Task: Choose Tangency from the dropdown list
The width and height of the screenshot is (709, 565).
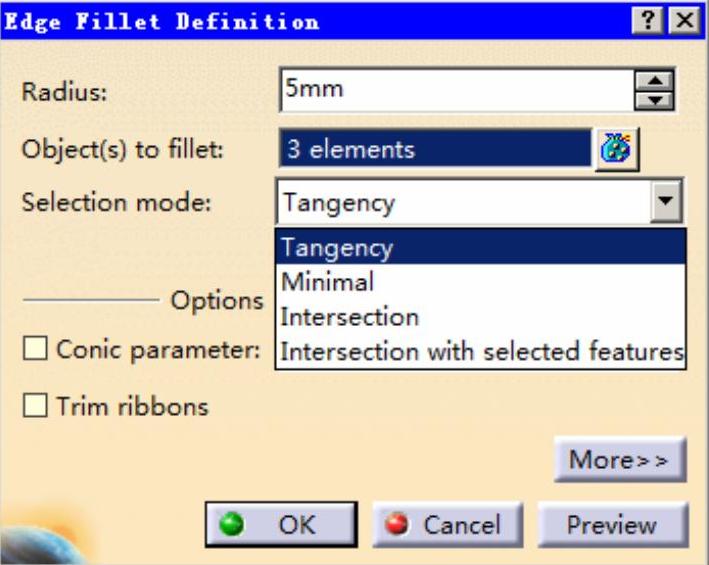Action: (x=481, y=247)
